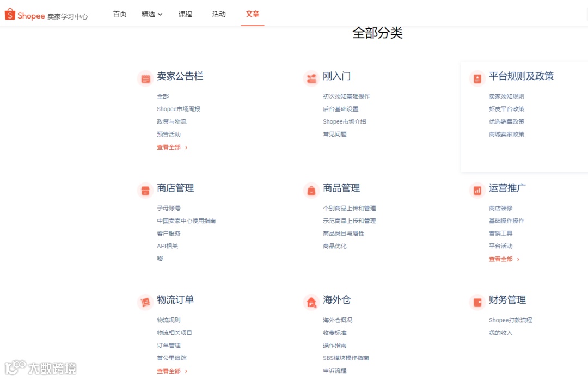Image resolution: width=588 pixels, height=379 pixels.
Task: Open the 财务管理 wallet icon
Action: (477, 302)
